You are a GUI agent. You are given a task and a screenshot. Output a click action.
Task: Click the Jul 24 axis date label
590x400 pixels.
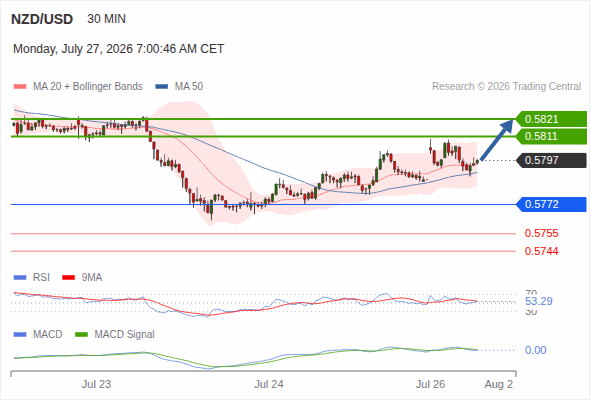point(269,384)
